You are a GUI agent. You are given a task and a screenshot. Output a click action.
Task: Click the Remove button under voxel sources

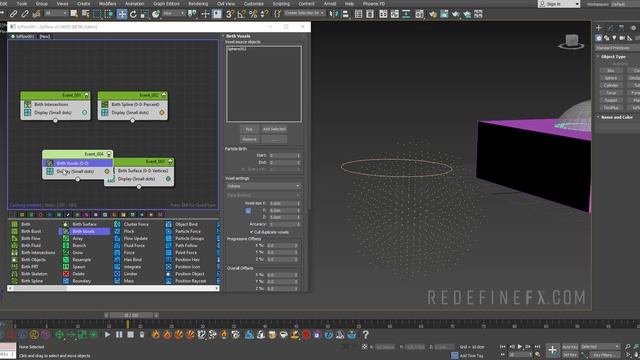(x=249, y=139)
